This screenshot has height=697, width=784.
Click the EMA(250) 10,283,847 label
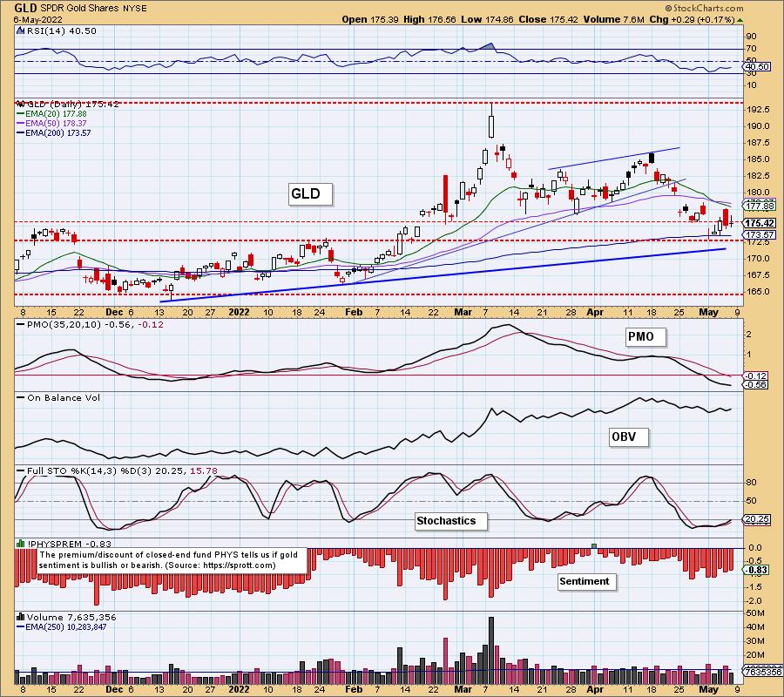pyautogui.click(x=66, y=627)
